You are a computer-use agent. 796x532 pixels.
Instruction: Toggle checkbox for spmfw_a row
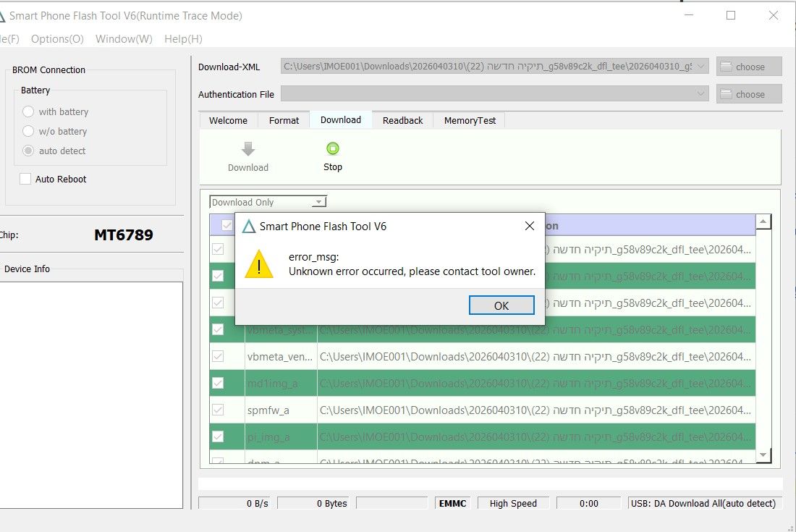click(218, 410)
